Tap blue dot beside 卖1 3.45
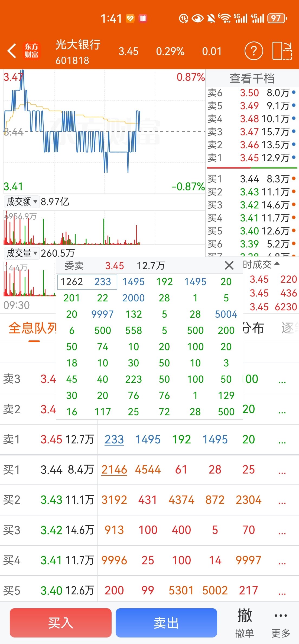The image size is (299, 644). pos(294,157)
